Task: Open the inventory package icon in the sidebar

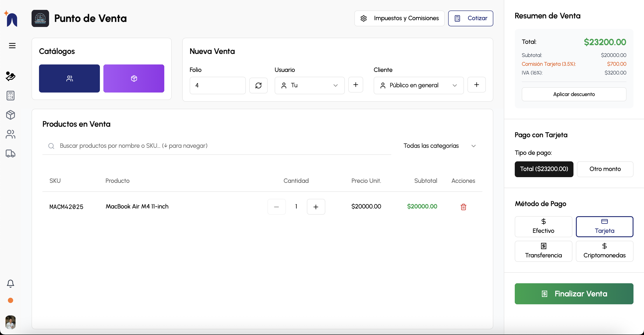Action: click(10, 115)
